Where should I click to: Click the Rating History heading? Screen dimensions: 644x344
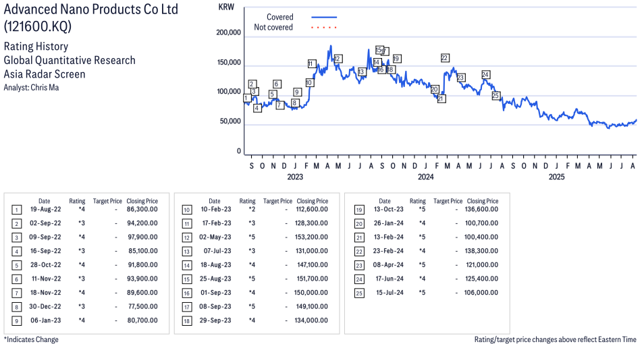click(x=36, y=47)
